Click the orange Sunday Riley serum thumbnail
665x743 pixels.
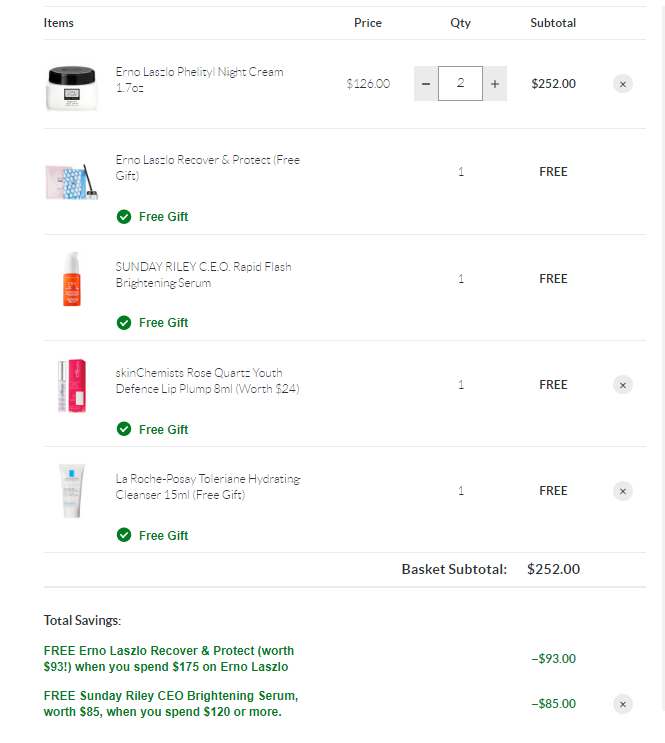click(72, 279)
